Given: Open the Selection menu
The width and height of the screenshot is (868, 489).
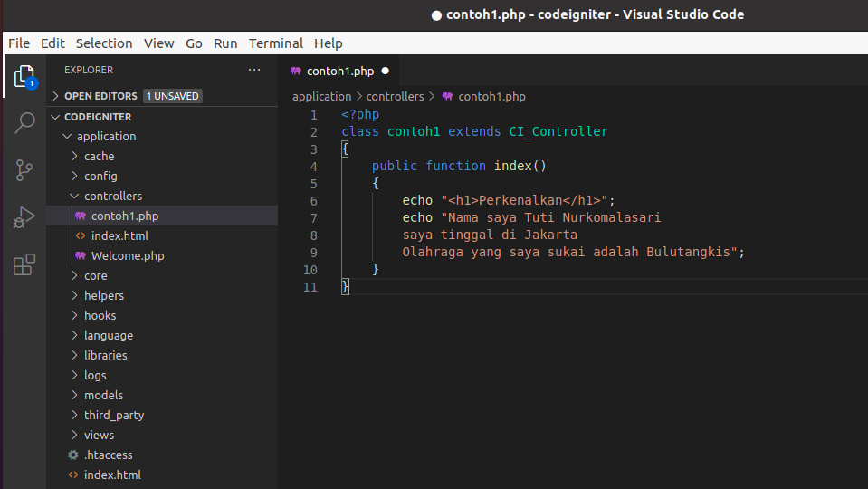Looking at the screenshot, I should click(x=104, y=43).
